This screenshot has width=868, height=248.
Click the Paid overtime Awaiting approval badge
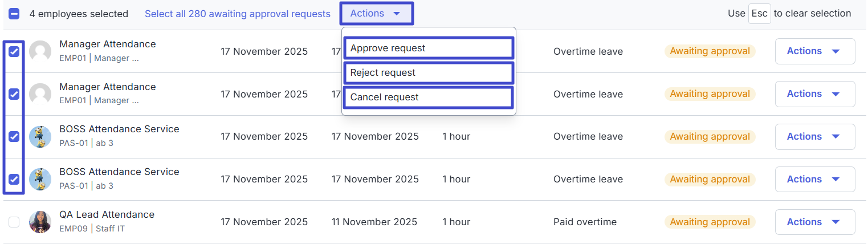(x=710, y=222)
